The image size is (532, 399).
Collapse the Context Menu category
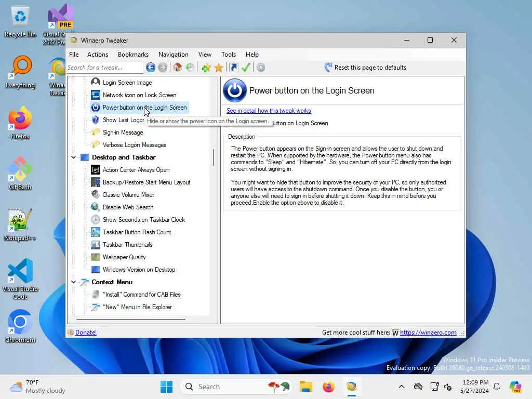pyautogui.click(x=73, y=282)
